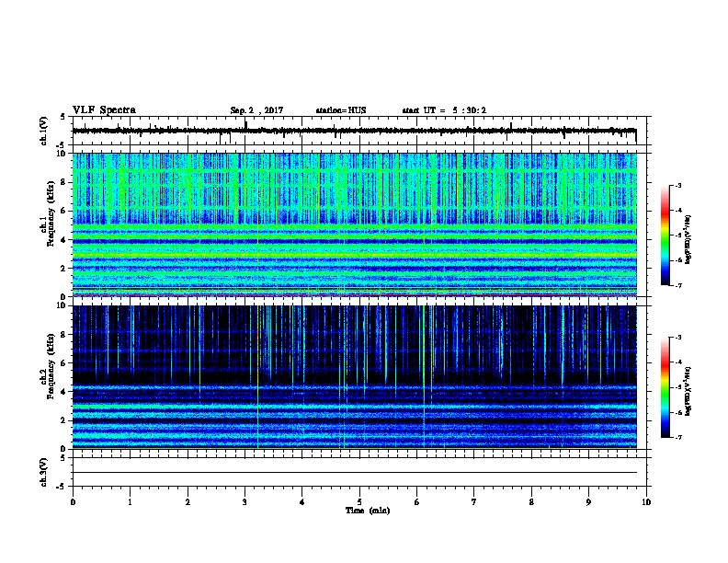This screenshot has width=728, height=563.
Task: Click inside the ch.2 spectrogram panel
Action: pyautogui.click(x=355, y=377)
